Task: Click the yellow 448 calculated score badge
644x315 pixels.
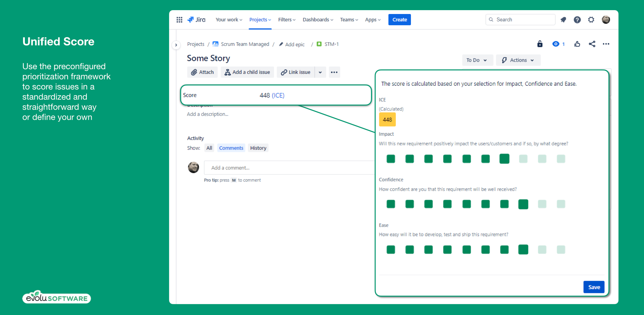Action: point(387,120)
